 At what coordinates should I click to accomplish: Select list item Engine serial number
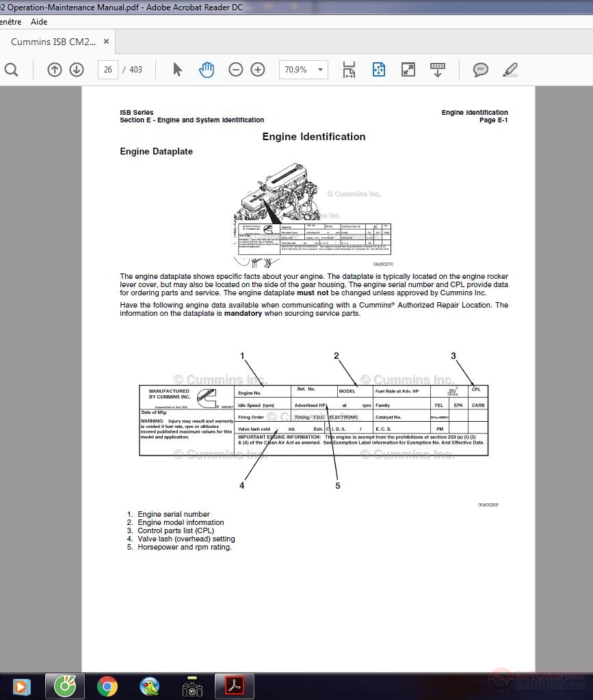pos(173,514)
